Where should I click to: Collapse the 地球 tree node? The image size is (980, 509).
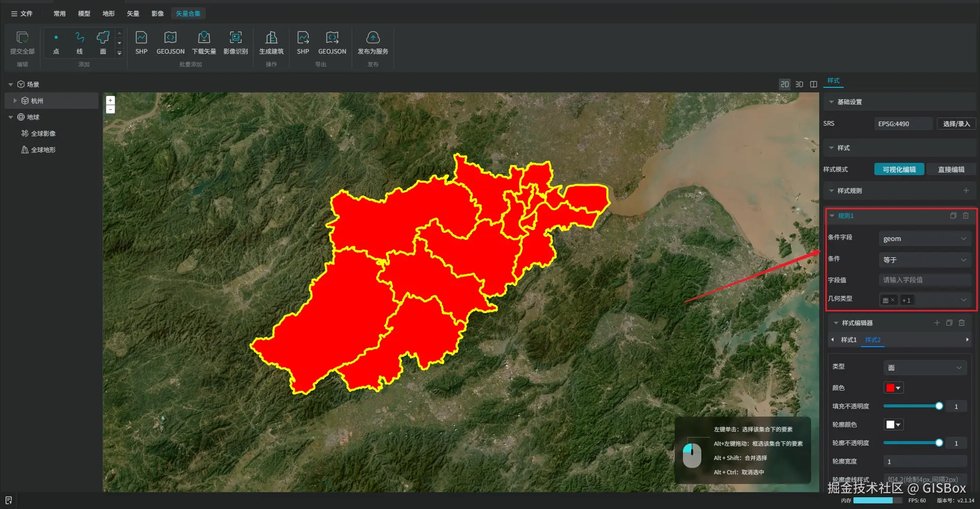pos(11,117)
